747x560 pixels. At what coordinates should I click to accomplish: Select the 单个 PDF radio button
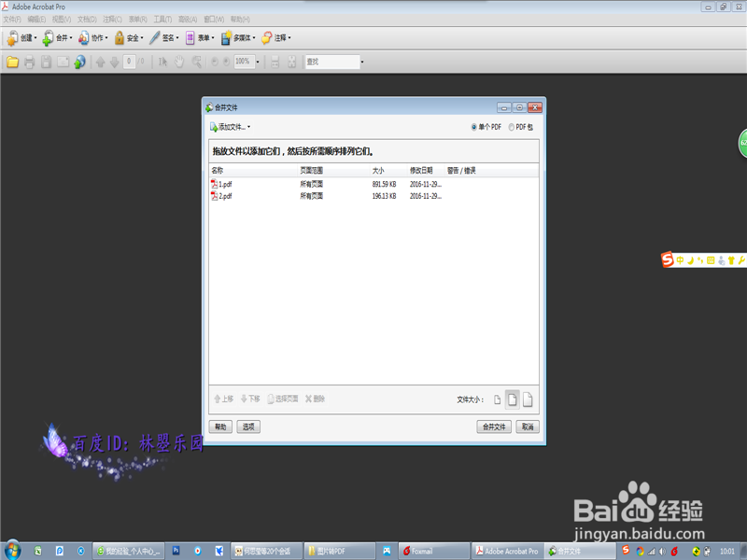point(474,127)
